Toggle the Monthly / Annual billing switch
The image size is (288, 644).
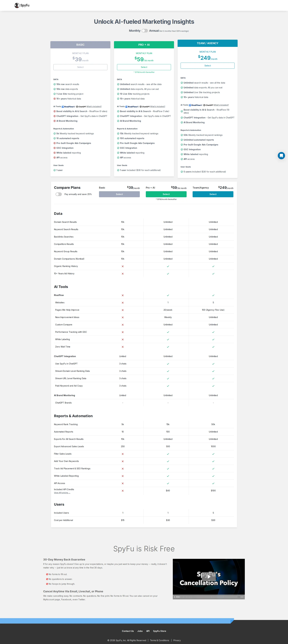point(144,31)
